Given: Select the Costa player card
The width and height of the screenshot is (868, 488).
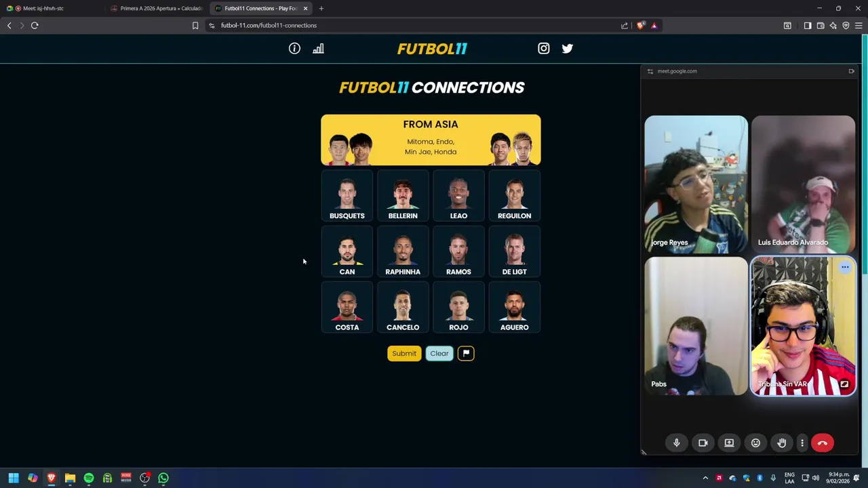Looking at the screenshot, I should [347, 308].
